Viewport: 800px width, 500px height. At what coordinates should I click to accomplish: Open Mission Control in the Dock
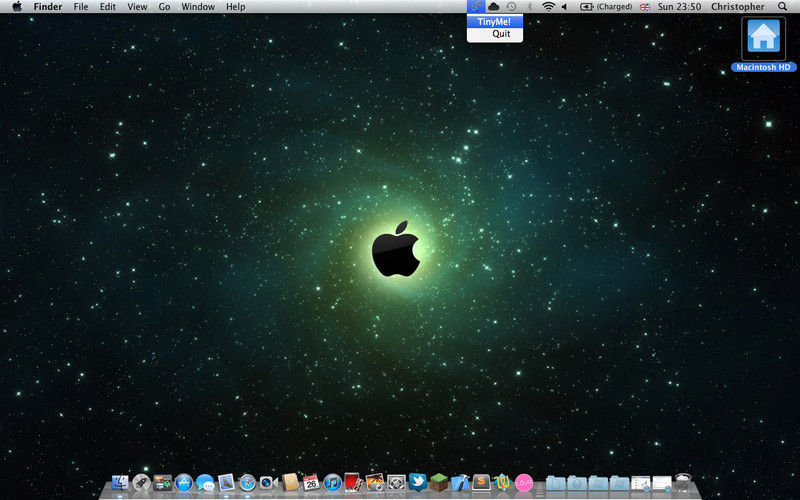coord(163,482)
